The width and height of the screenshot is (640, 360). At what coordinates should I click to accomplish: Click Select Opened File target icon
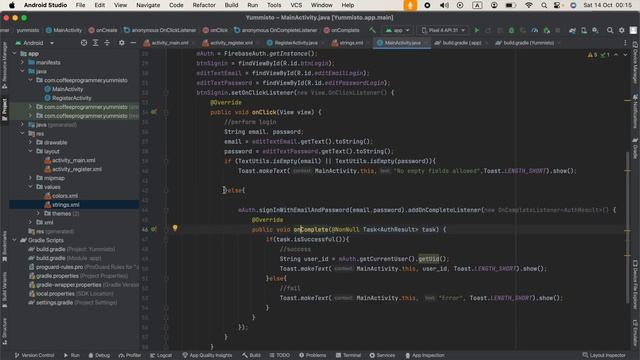coord(84,43)
